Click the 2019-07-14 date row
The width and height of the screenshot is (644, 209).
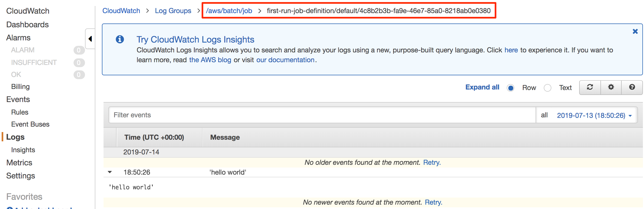373,152
